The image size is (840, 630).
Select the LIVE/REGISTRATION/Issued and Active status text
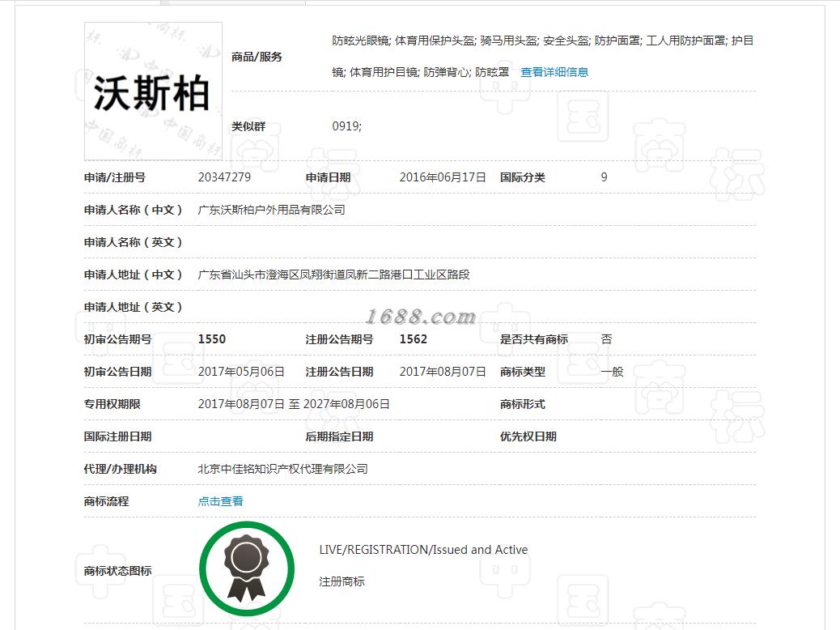pos(423,550)
